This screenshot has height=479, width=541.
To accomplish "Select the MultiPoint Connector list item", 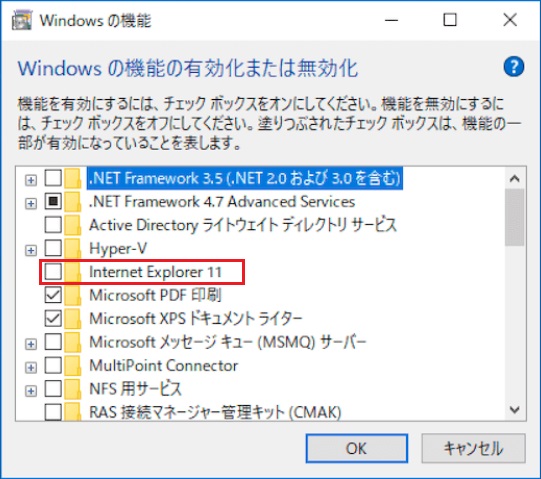I will click(x=164, y=365).
